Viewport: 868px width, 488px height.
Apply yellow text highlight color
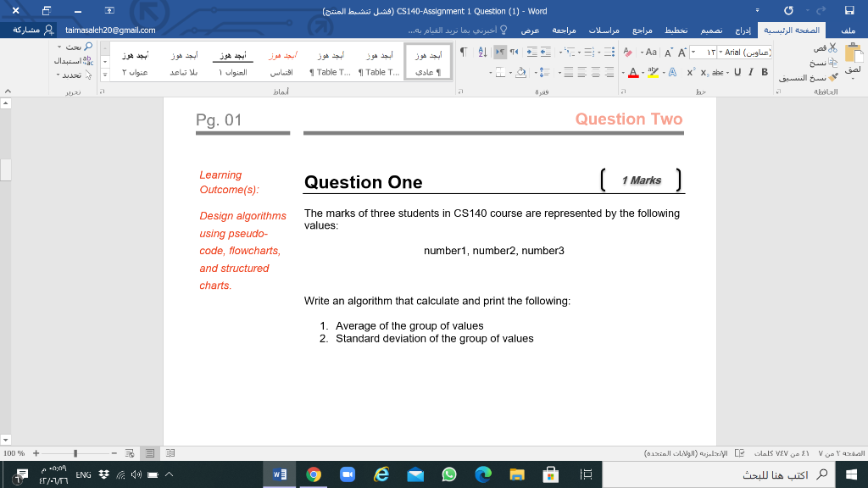652,74
